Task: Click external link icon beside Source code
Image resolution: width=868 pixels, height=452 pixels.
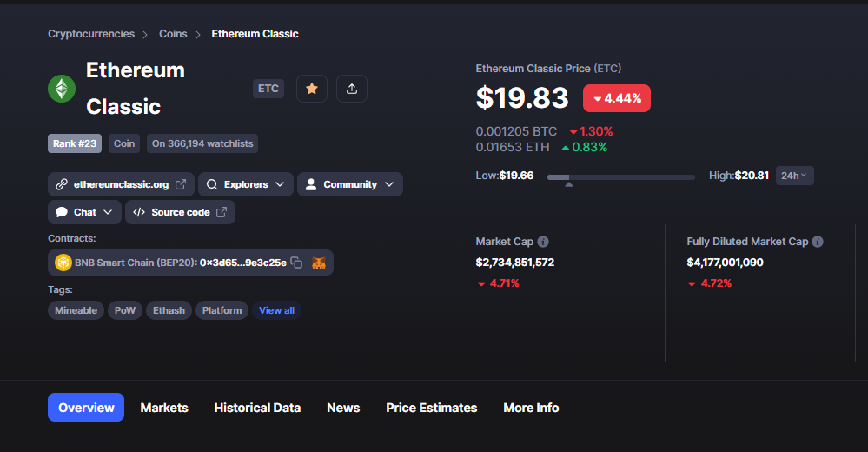Action: (222, 212)
